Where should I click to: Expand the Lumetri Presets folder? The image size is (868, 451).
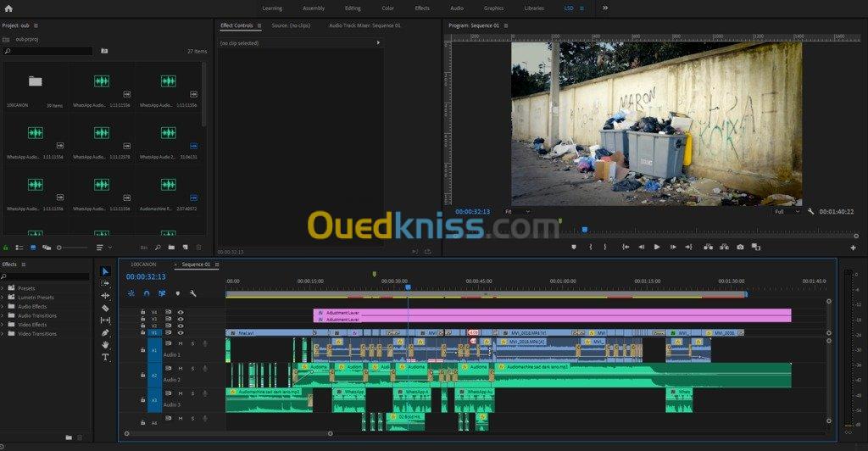point(3,298)
